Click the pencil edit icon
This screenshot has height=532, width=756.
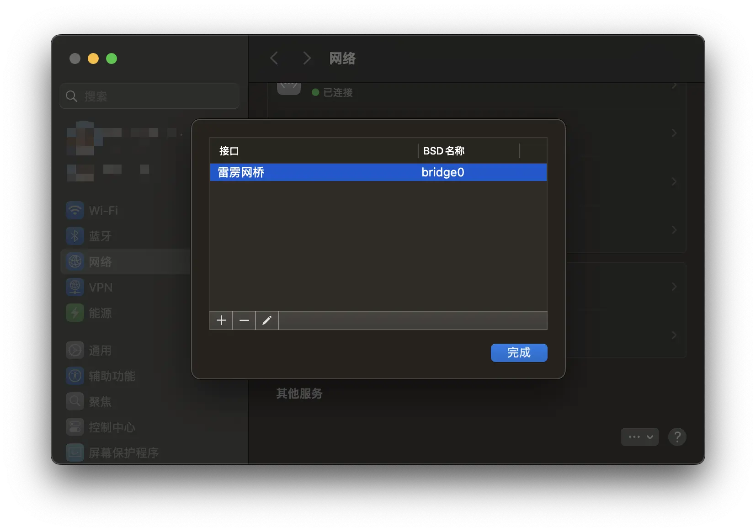click(267, 320)
